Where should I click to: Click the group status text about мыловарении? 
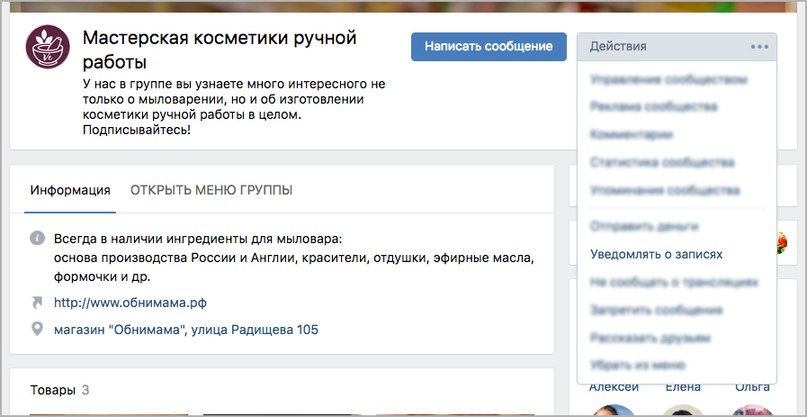(234, 107)
